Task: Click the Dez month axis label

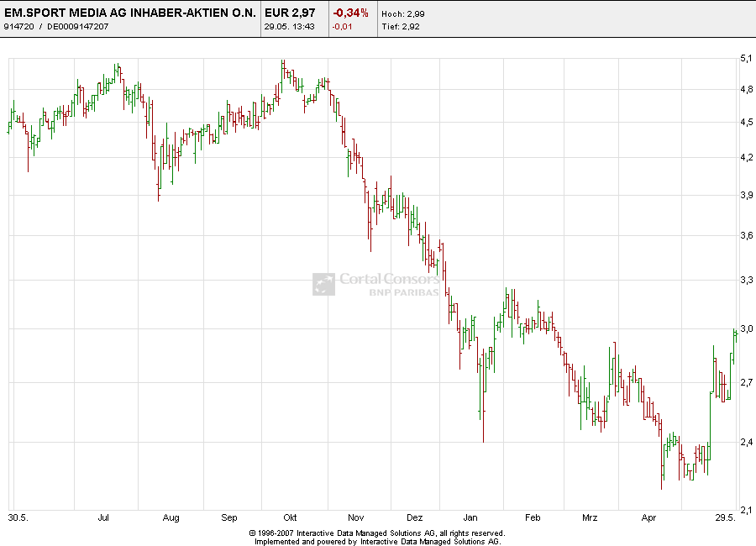Action: 414,517
